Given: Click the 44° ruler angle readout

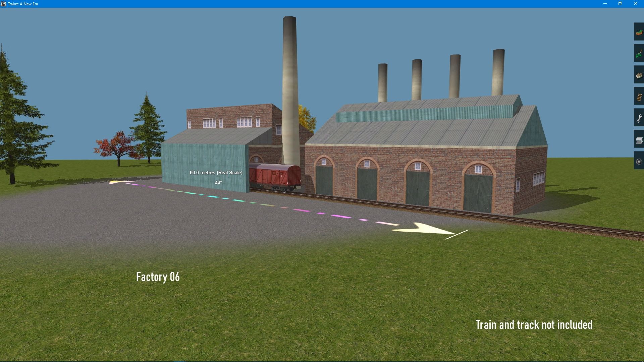Looking at the screenshot, I should pos(218,183).
